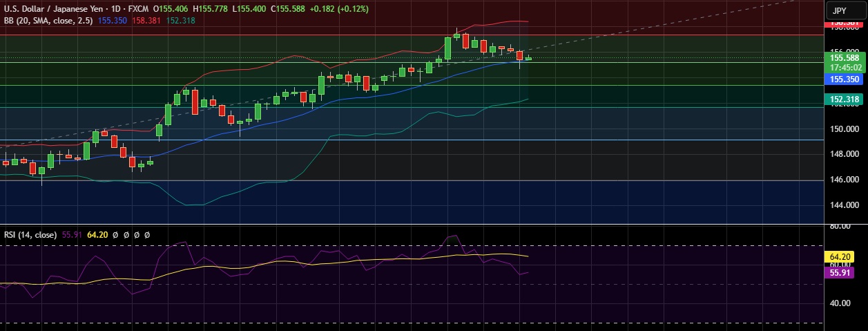Click the yellow RSI average 64.20 in legend
Screen dimensions: 868x331
(x=98, y=235)
